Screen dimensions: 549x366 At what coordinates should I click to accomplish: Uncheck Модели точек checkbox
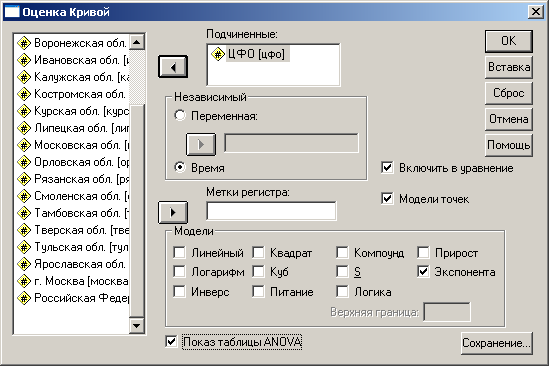387,199
